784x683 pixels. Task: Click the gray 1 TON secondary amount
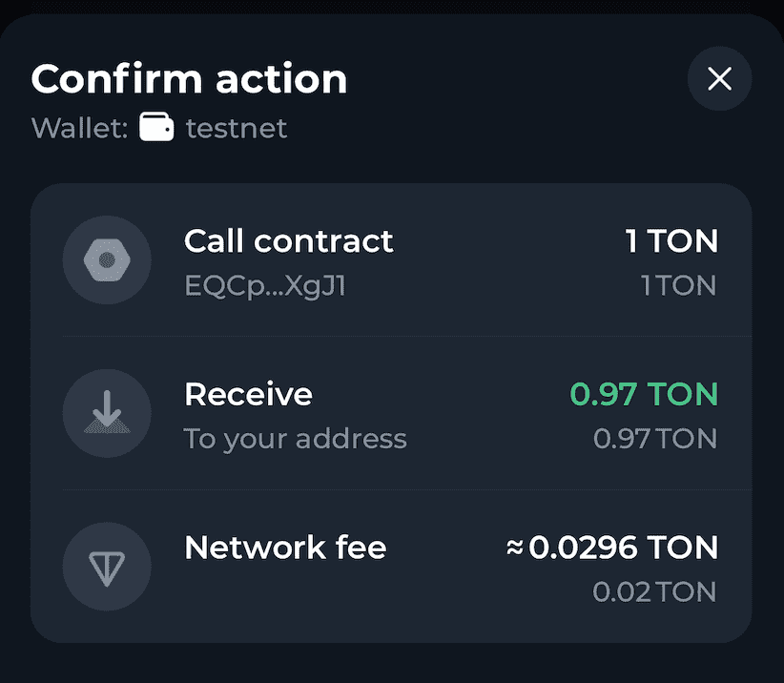pos(678,285)
